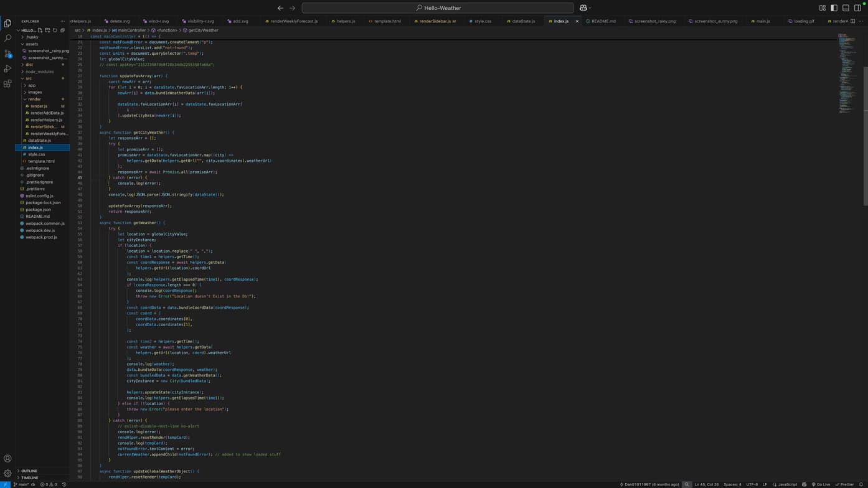Refresh the Explorer file tree
The width and height of the screenshot is (868, 488).
(x=55, y=30)
